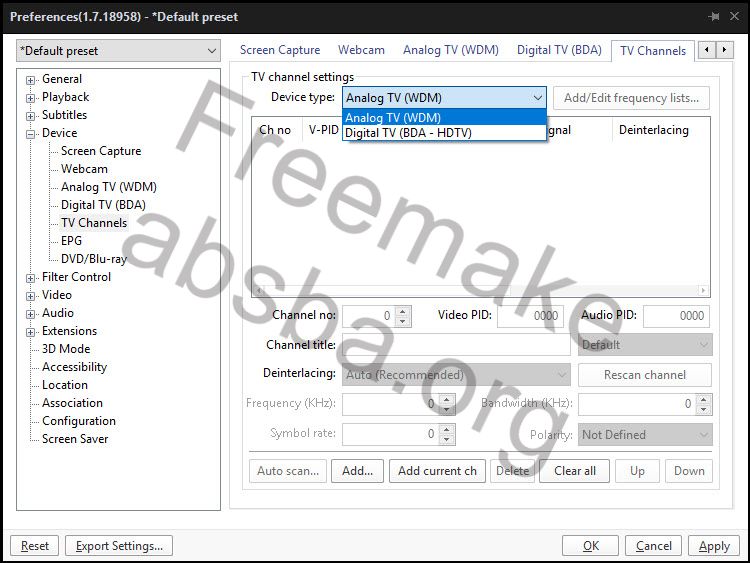Increase Frequency (KHz) with up arrow
This screenshot has height=563, width=750.
446,399
